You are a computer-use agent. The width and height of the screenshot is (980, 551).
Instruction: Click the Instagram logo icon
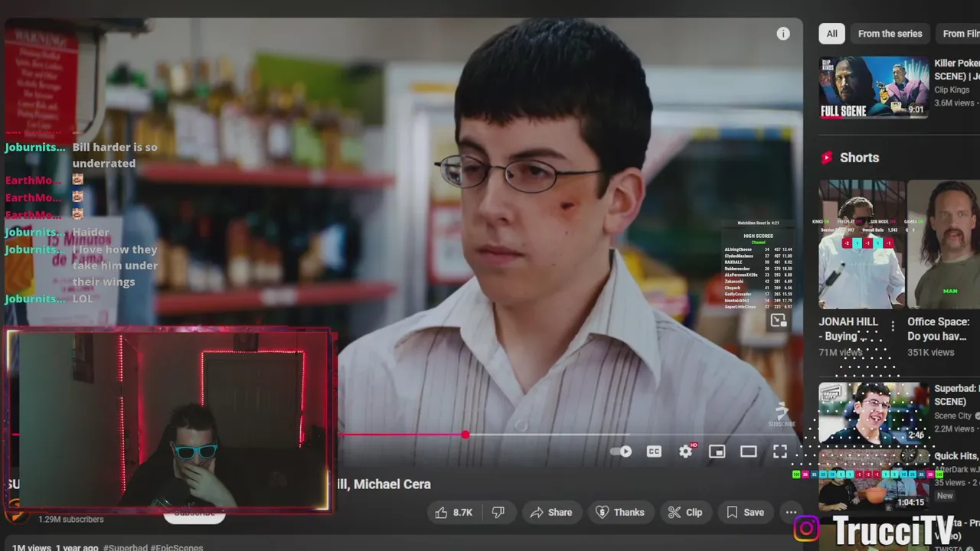coord(806,529)
